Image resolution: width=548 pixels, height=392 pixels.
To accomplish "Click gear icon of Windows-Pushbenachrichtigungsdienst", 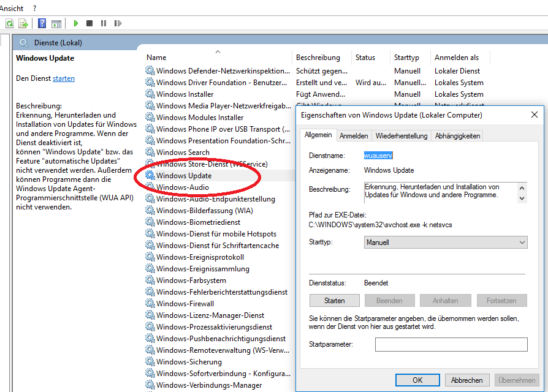I will coord(150,338).
